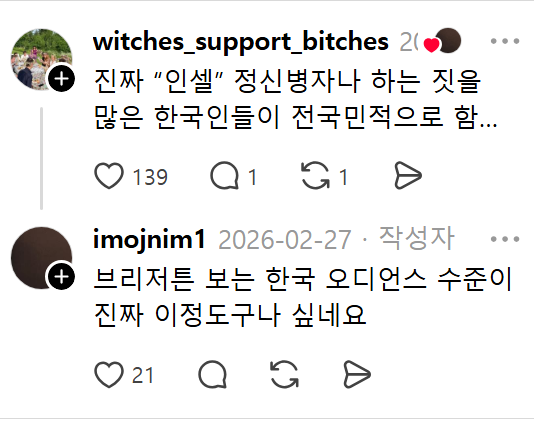The height and width of the screenshot is (421, 534).
Task: Open replies on witches_support_bitches post
Action: [x=224, y=176]
